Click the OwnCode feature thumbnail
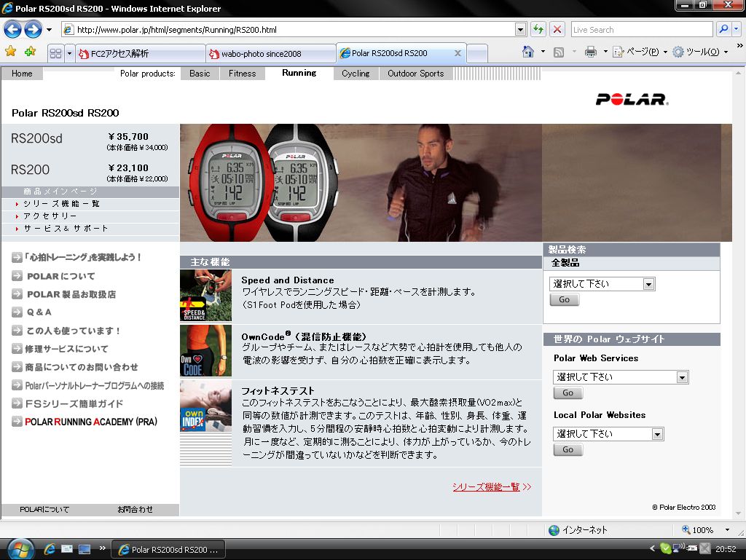The width and height of the screenshot is (746, 560). pos(206,351)
